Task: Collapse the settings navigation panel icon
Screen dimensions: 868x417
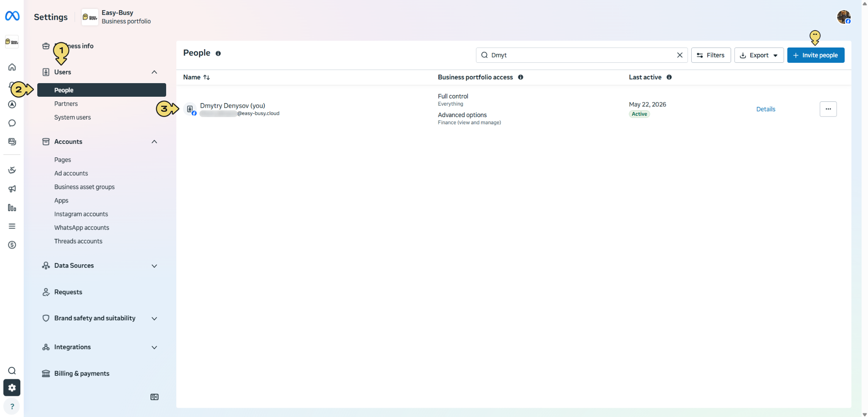Action: 154,397
